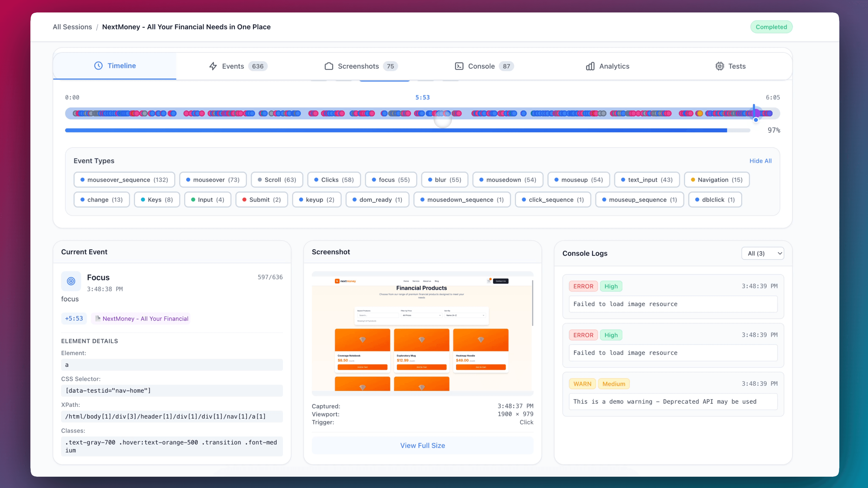Click the blue playback progress bar
Image resolution: width=868 pixels, height=488 pixels.
(x=395, y=130)
